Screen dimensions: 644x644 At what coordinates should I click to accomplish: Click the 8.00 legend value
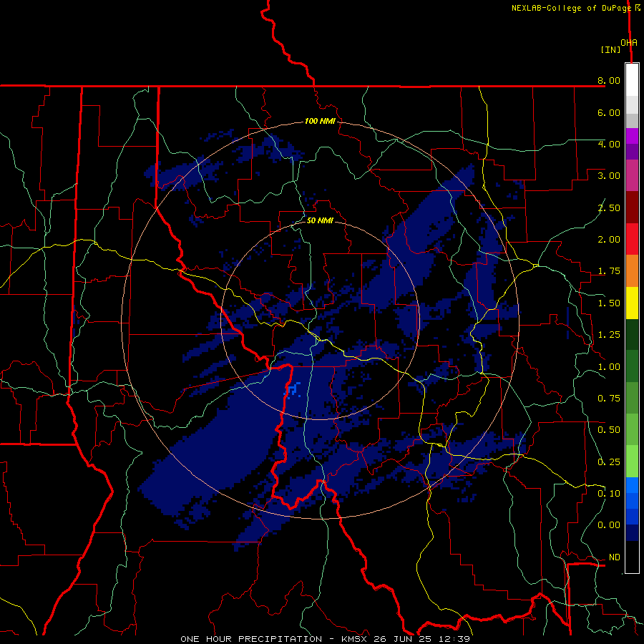click(609, 80)
